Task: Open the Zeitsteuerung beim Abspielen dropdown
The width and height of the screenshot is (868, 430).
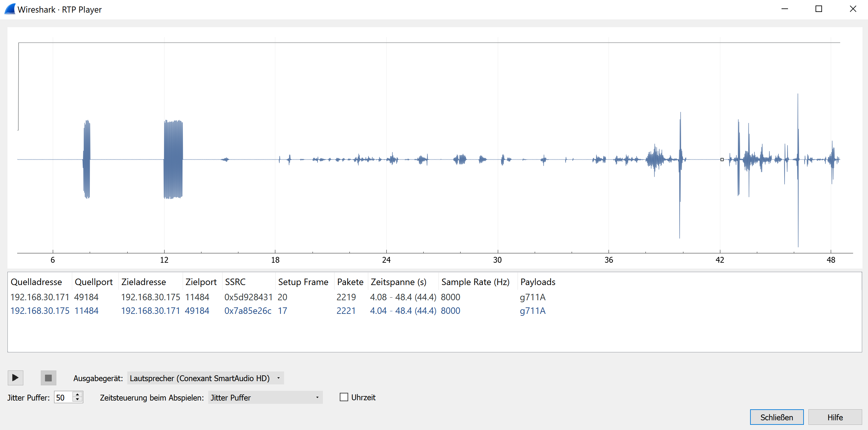Action: tap(265, 398)
